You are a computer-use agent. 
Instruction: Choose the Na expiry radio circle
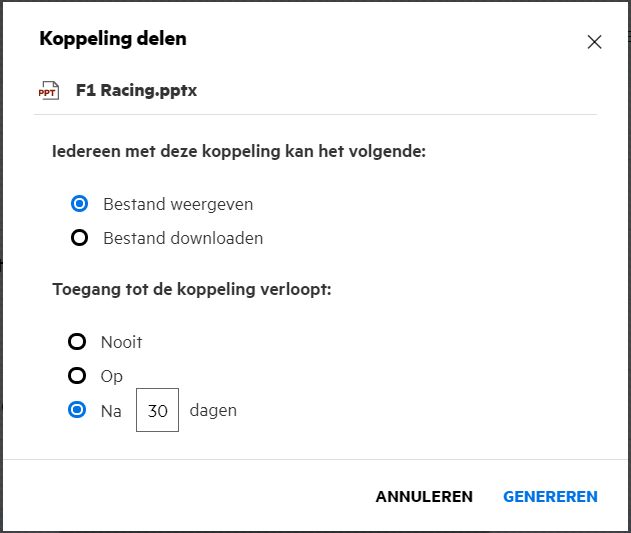tap(77, 410)
